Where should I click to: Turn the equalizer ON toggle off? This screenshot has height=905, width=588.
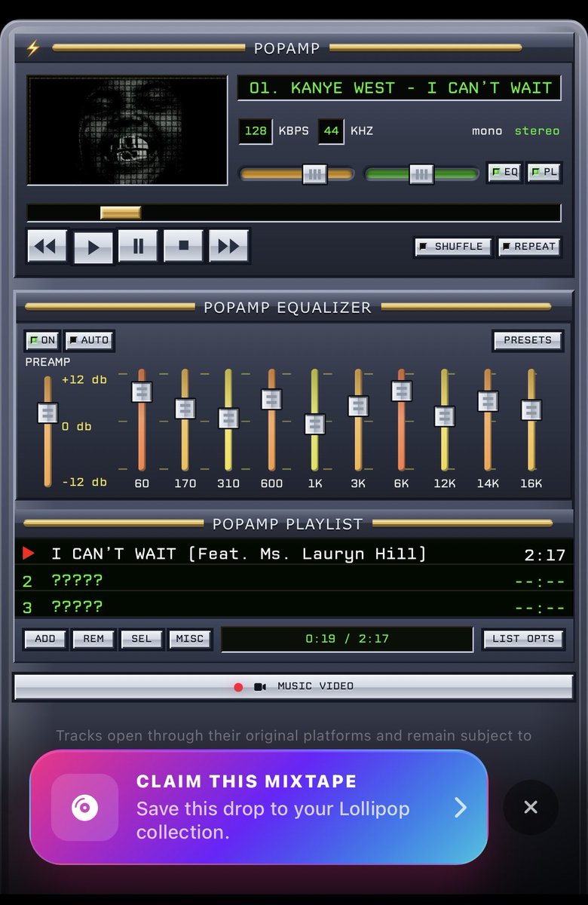(x=42, y=340)
